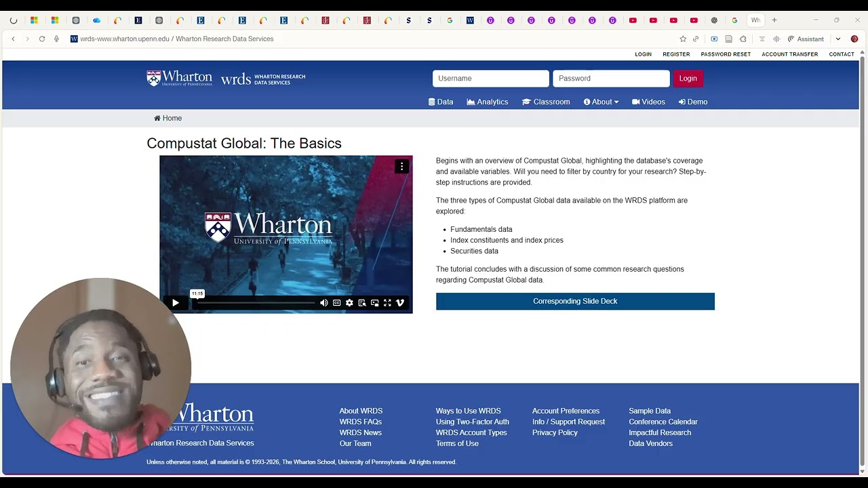This screenshot has width=868, height=488.
Task: Open Privacy Policy link
Action: (555, 432)
